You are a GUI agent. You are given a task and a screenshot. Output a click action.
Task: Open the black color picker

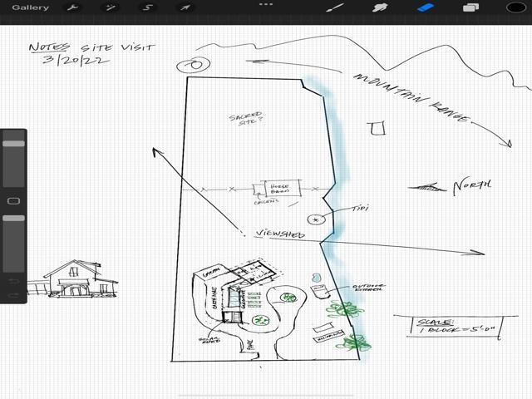[515, 7]
